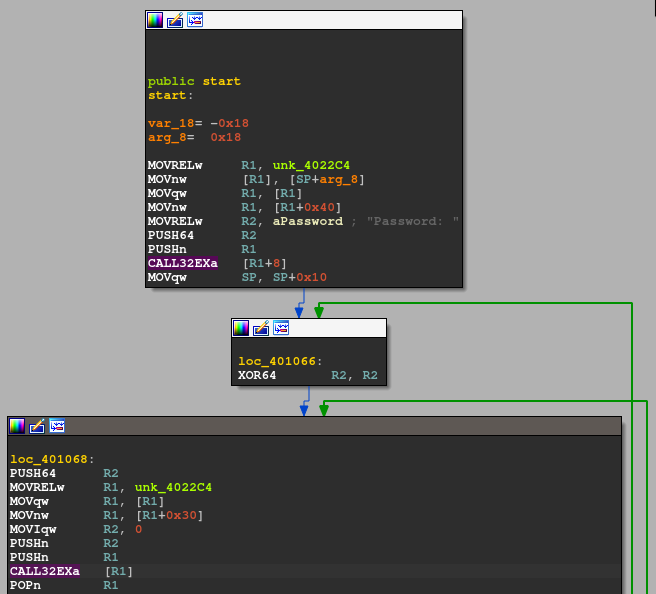Image resolution: width=656 pixels, height=594 pixels.
Task: Click title bar of loc_401066 block
Action: (309, 328)
